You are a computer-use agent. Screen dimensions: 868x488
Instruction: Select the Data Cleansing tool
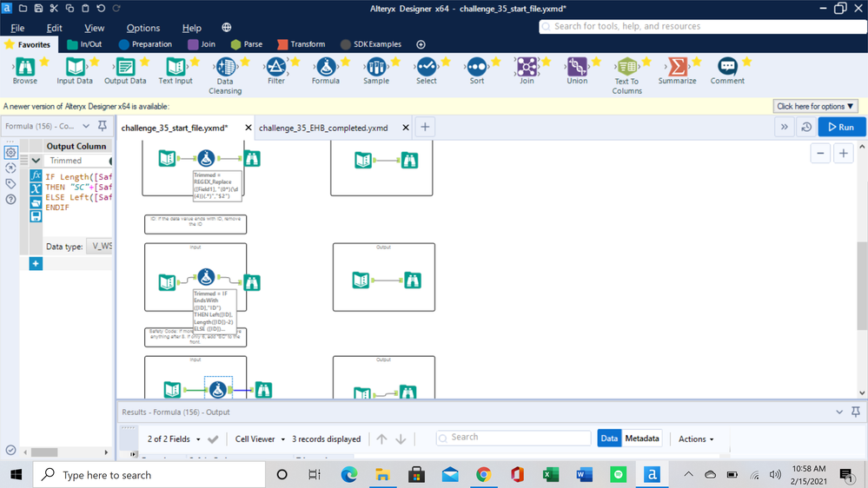225,68
